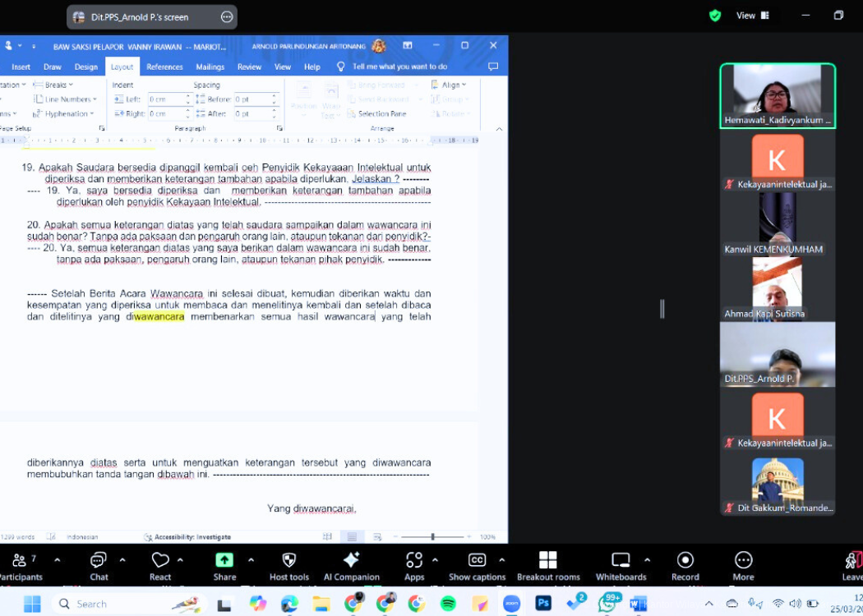Expand the Share options arrow

click(251, 560)
